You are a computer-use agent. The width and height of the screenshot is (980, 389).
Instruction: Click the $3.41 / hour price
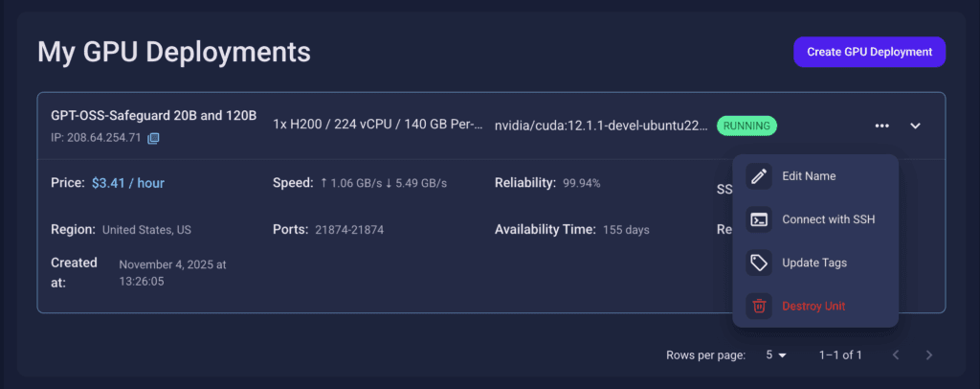[x=128, y=182]
